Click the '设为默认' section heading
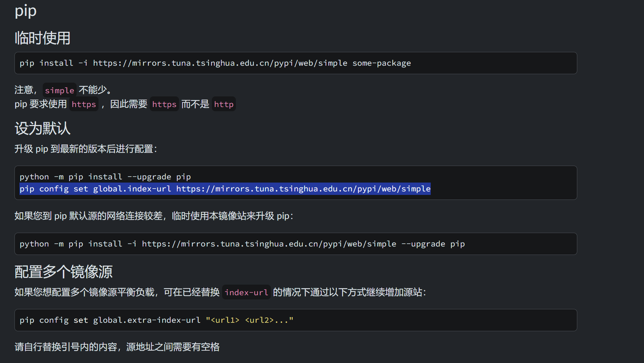The width and height of the screenshot is (644, 363). tap(42, 129)
